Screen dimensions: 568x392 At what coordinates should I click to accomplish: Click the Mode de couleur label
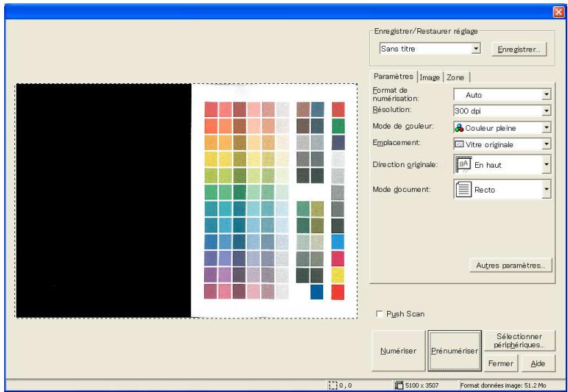click(x=403, y=126)
